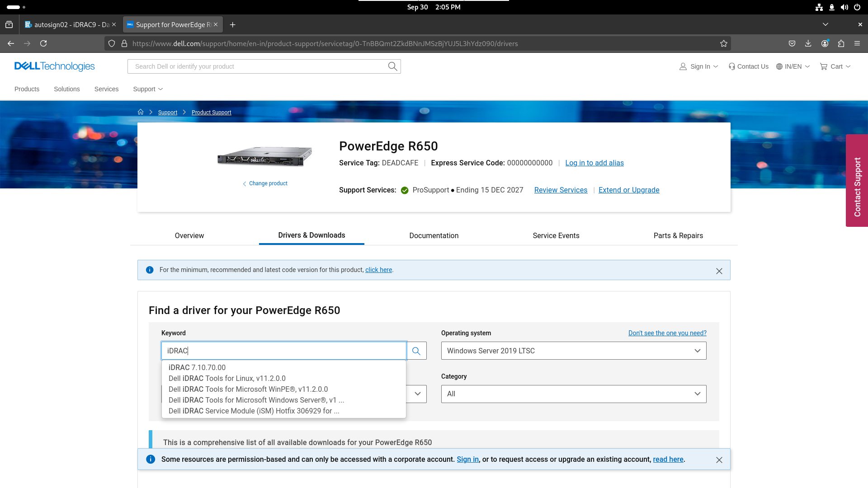Close the Support for PowerEdge tab
868x488 pixels.
click(x=216, y=24)
